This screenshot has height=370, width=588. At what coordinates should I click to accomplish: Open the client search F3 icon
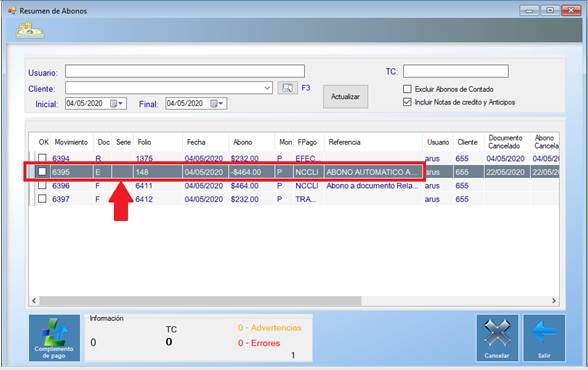(x=287, y=88)
